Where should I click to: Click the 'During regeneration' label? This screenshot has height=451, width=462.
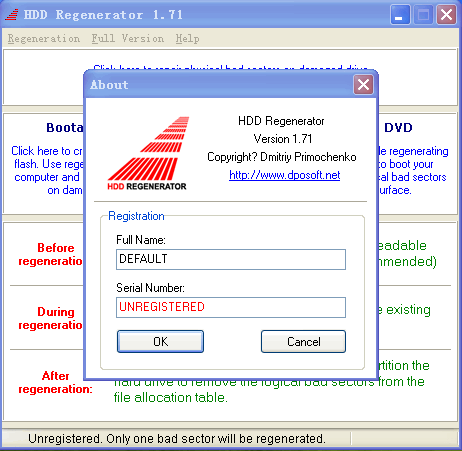50,318
